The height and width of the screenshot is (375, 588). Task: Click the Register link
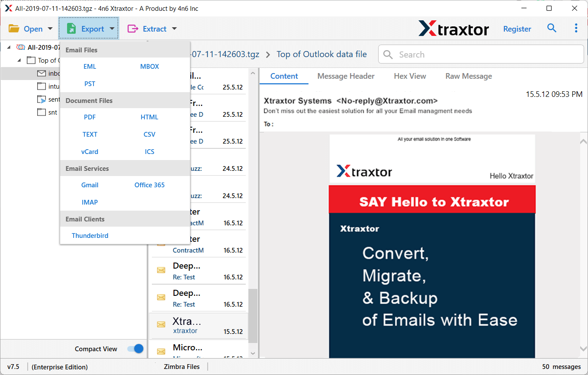(517, 29)
